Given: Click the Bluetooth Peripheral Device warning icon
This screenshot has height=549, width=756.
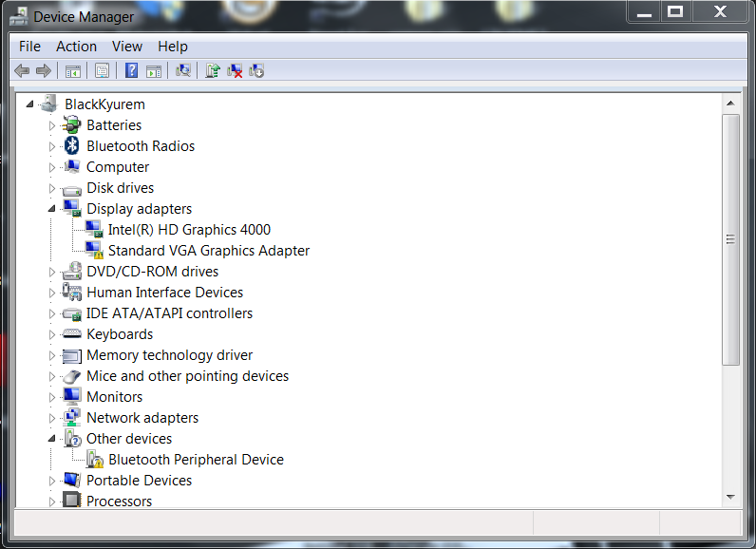Looking at the screenshot, I should click(x=95, y=460).
